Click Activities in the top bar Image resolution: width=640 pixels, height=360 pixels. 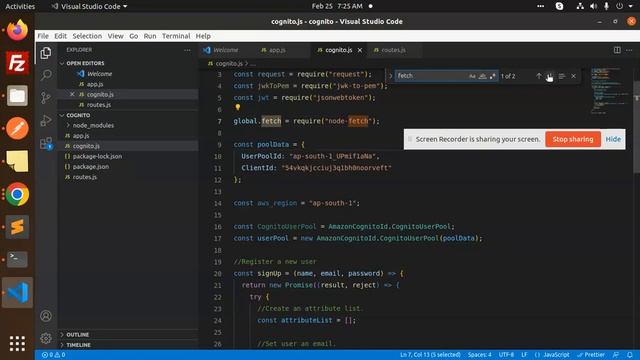(20, 6)
